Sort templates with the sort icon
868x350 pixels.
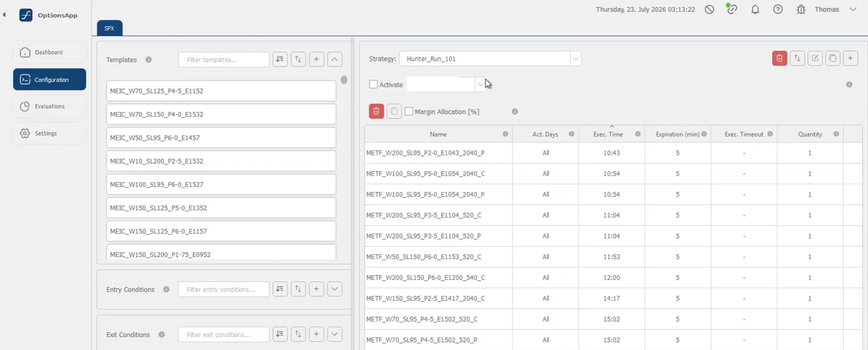click(280, 59)
